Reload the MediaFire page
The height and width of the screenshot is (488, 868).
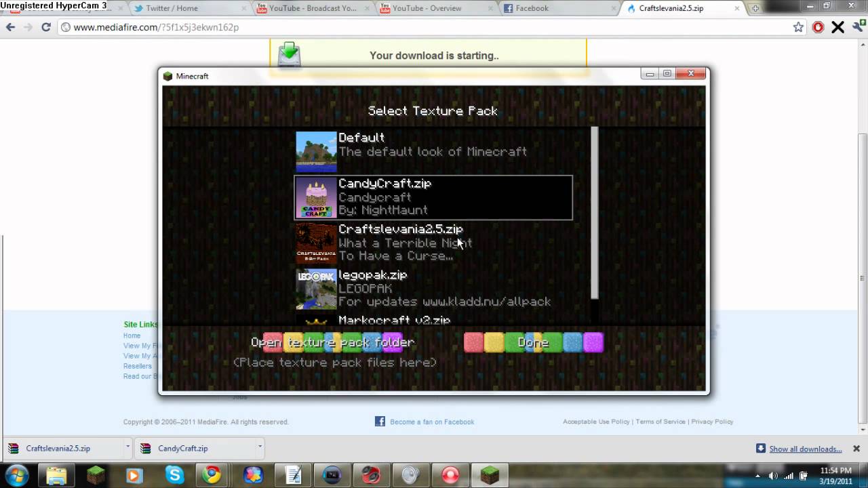pos(46,27)
